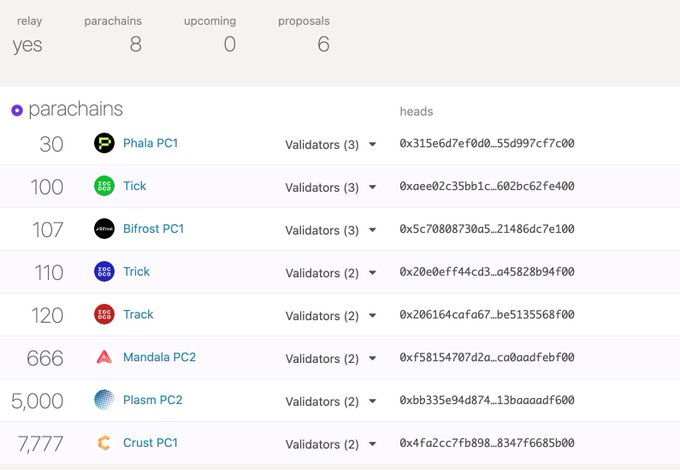
Task: Click the proposals count 6
Action: point(324,44)
